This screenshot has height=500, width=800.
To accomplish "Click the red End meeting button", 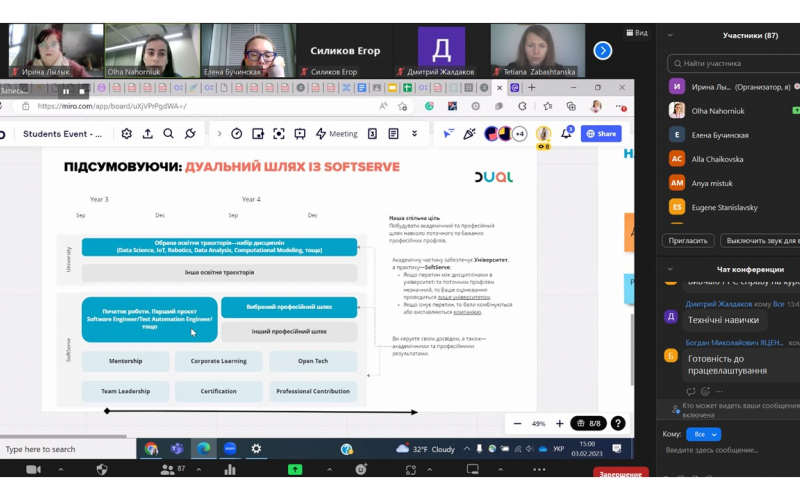I will (x=620, y=473).
